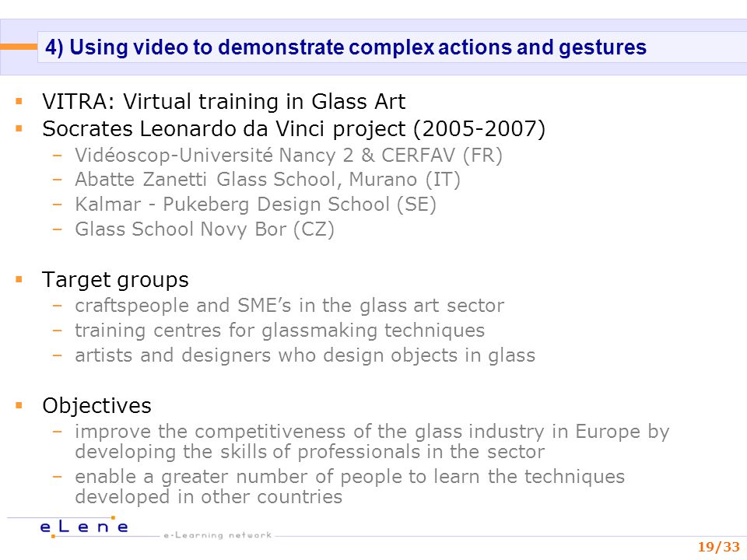Screen dimensions: 747x560
Task: Click artists and designers sub-bullet
Action: (x=305, y=355)
